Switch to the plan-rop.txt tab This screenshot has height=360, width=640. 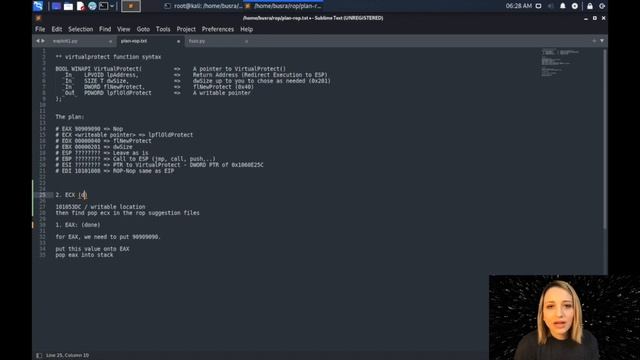click(x=150, y=41)
